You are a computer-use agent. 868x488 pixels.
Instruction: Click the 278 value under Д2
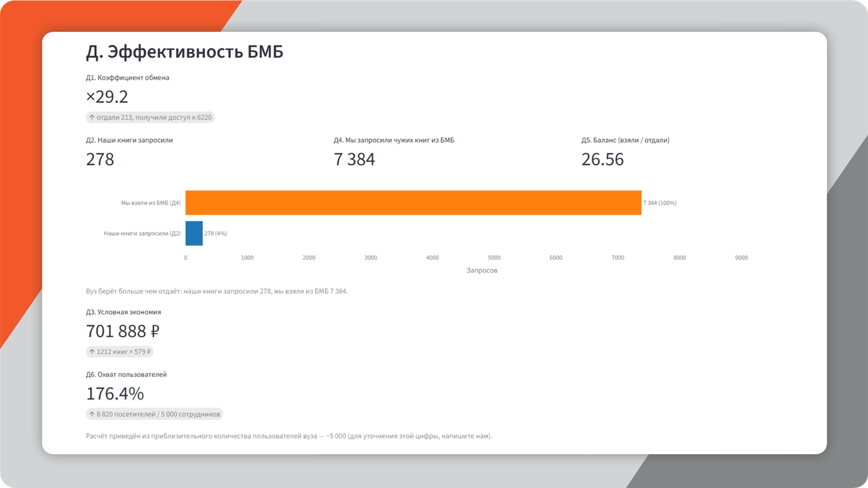(x=100, y=159)
